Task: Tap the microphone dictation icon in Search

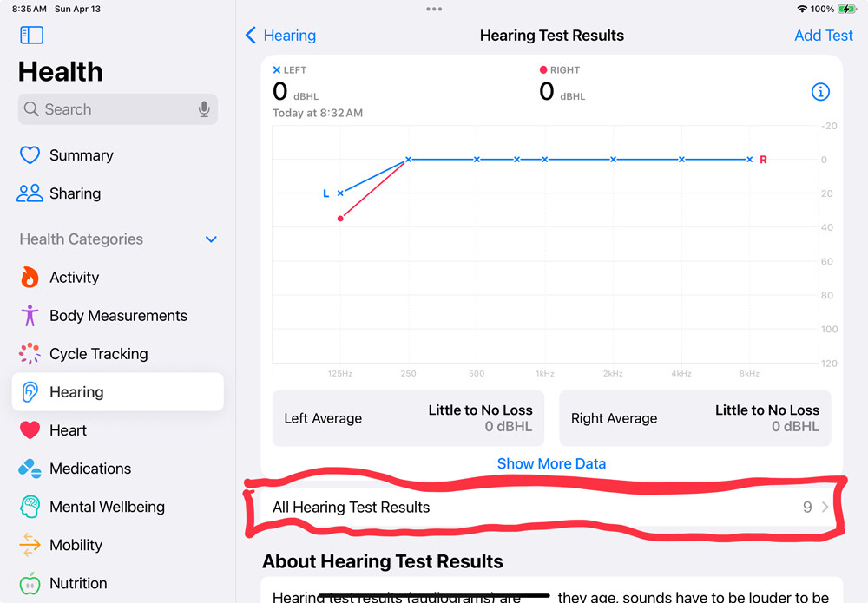Action: 204,109
